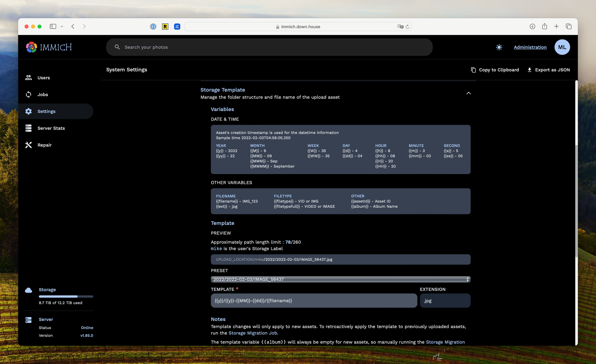Click Export as JSON button

coord(549,70)
